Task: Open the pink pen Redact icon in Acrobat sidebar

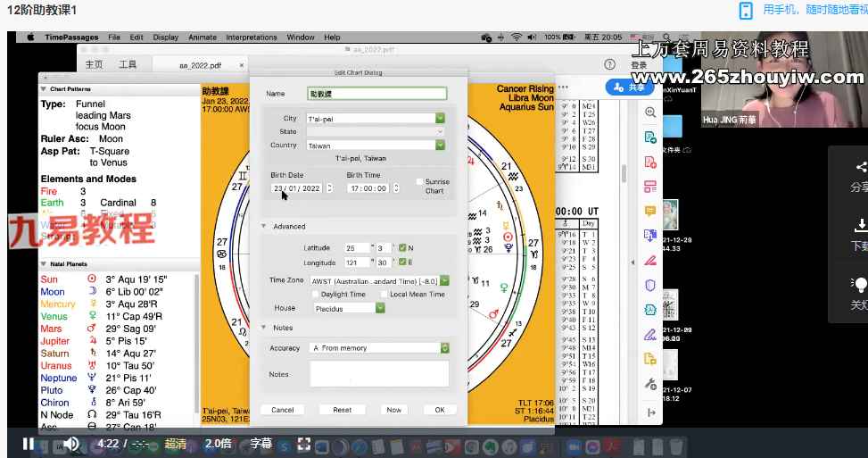Action: point(650,261)
